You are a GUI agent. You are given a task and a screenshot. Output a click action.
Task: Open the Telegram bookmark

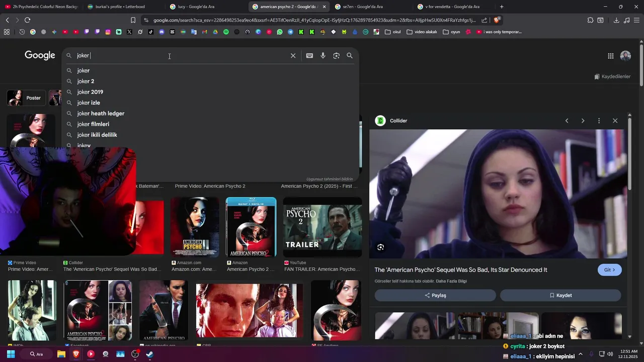[x=290, y=32]
